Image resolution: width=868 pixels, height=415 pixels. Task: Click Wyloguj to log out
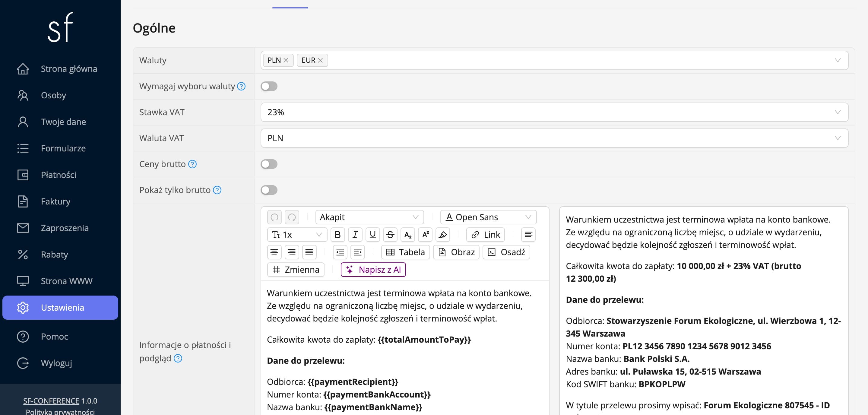(60, 363)
